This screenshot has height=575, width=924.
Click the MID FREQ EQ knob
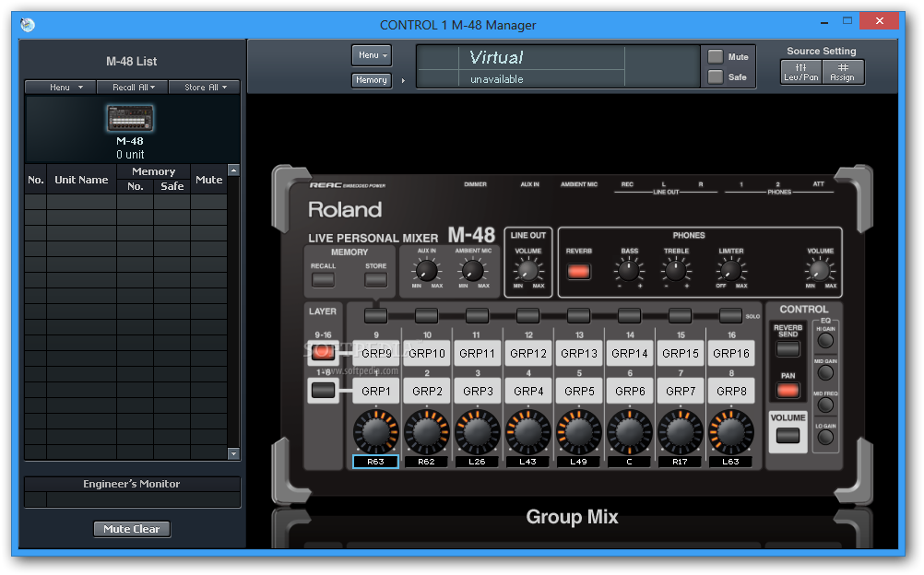pyautogui.click(x=825, y=405)
